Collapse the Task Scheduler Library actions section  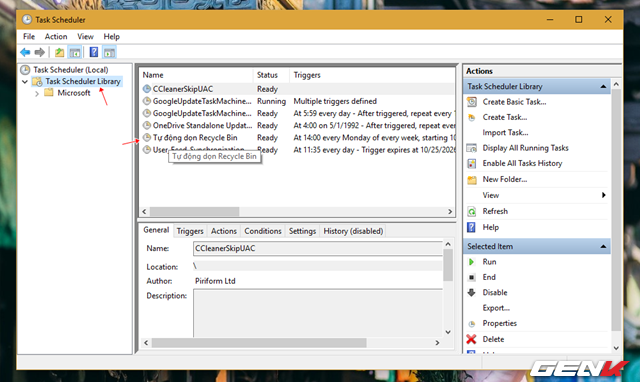point(603,87)
